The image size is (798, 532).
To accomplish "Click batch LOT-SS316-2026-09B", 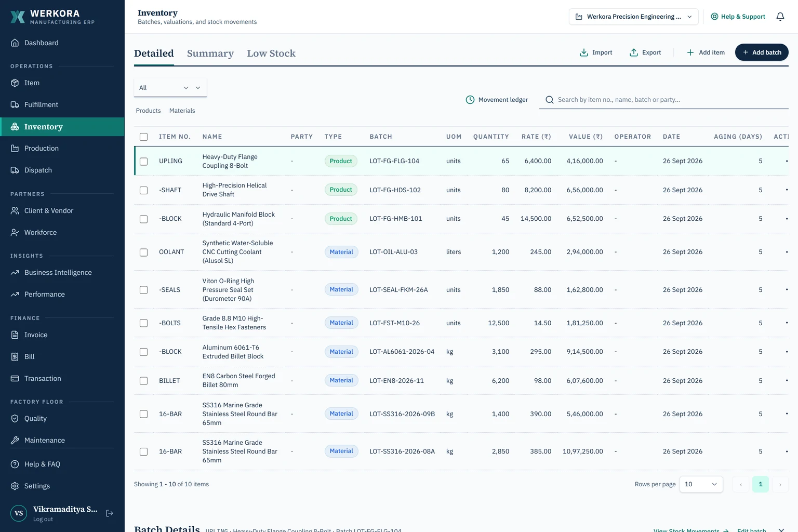I will (402, 414).
